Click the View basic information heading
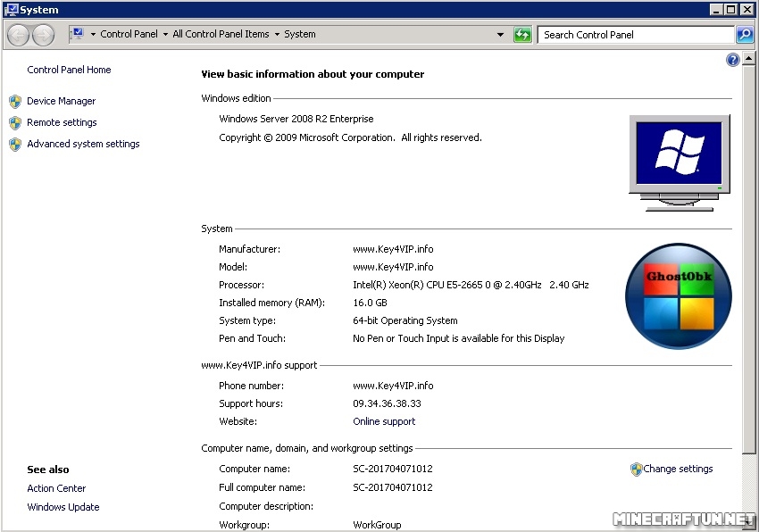 click(x=313, y=74)
